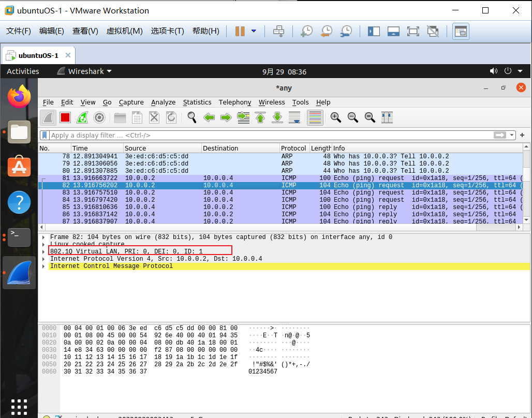
Task: Zoom in on packet list text
Action: point(336,117)
